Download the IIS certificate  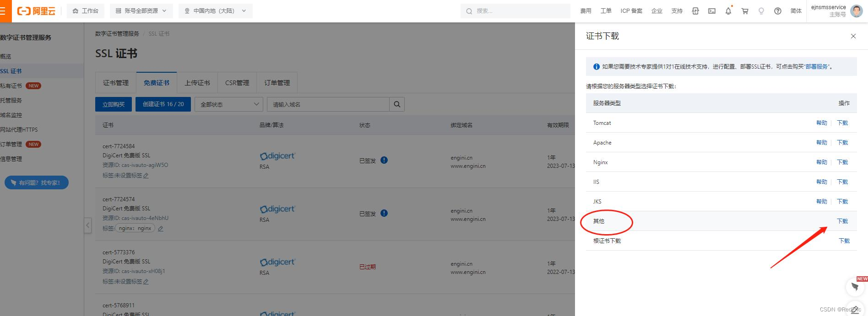tap(842, 182)
